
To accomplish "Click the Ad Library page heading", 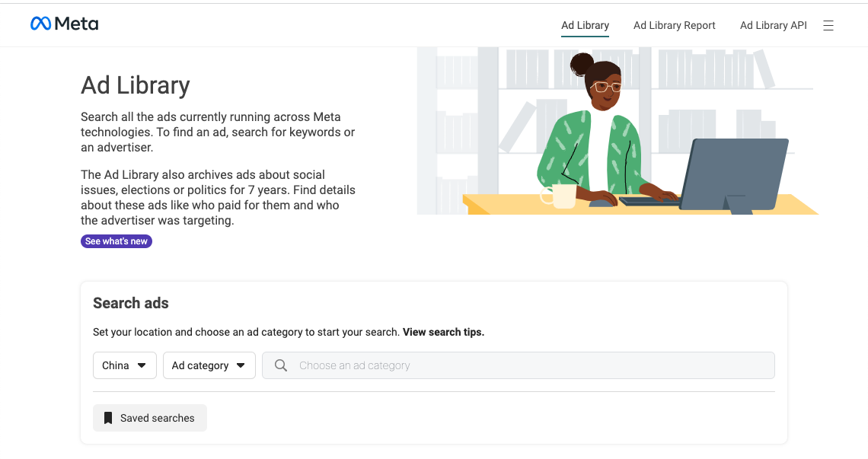I will [135, 85].
